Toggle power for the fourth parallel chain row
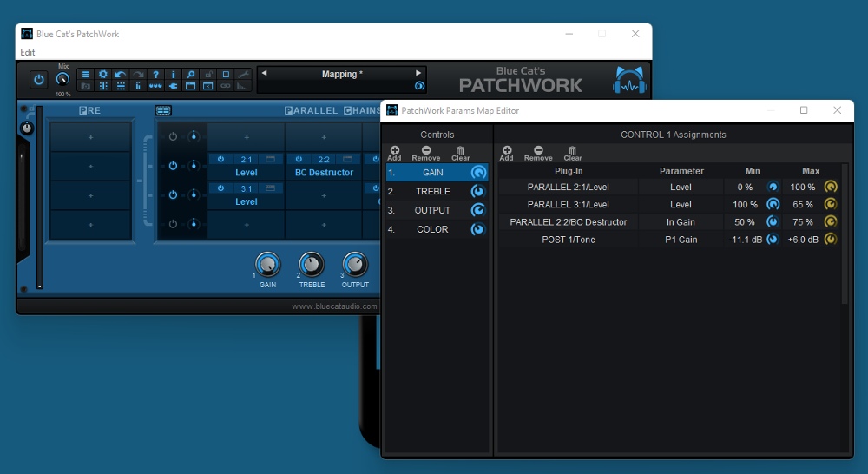The height and width of the screenshot is (474, 868). (174, 224)
